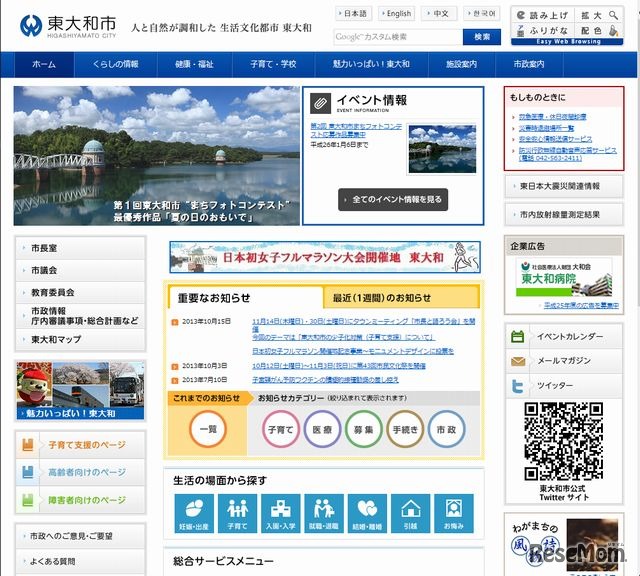Click the 検索 search button
640x576 pixels.
coord(482,37)
